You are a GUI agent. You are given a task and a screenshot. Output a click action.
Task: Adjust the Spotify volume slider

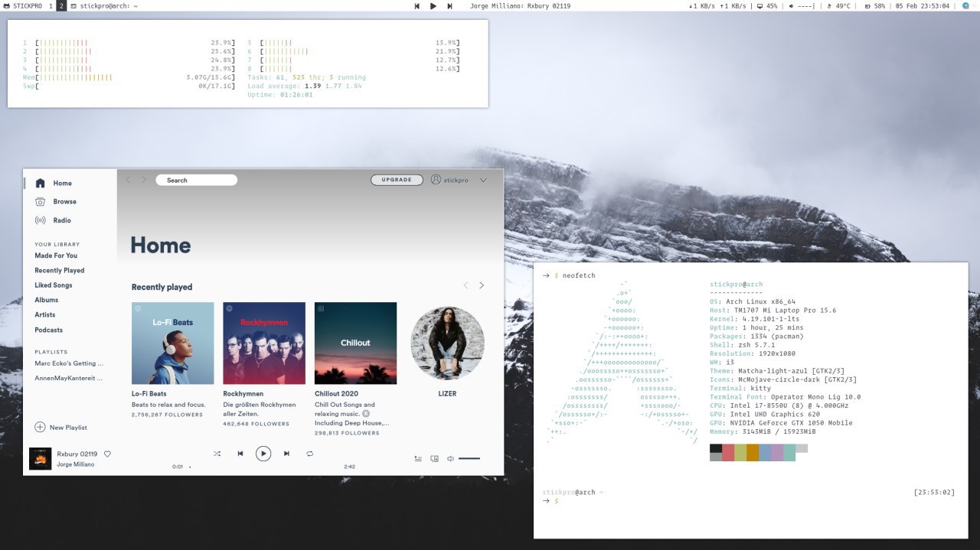click(x=469, y=459)
